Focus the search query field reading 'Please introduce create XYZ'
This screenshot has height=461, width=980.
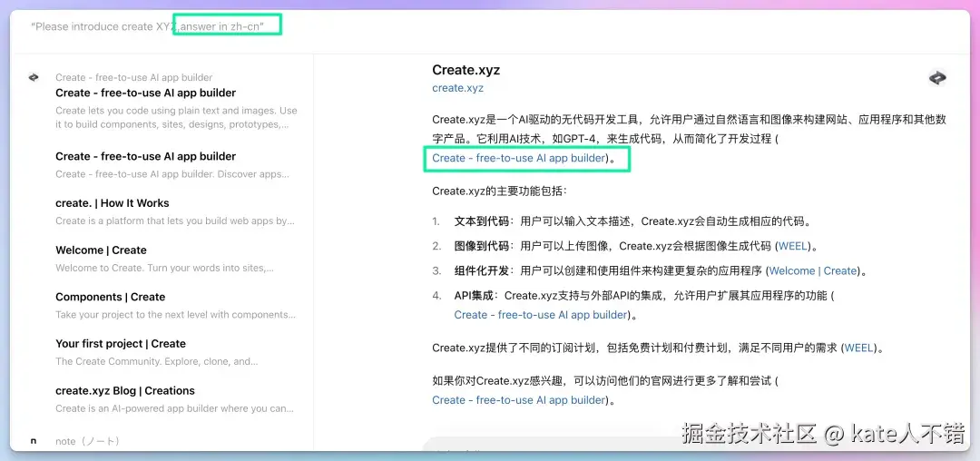pos(148,26)
